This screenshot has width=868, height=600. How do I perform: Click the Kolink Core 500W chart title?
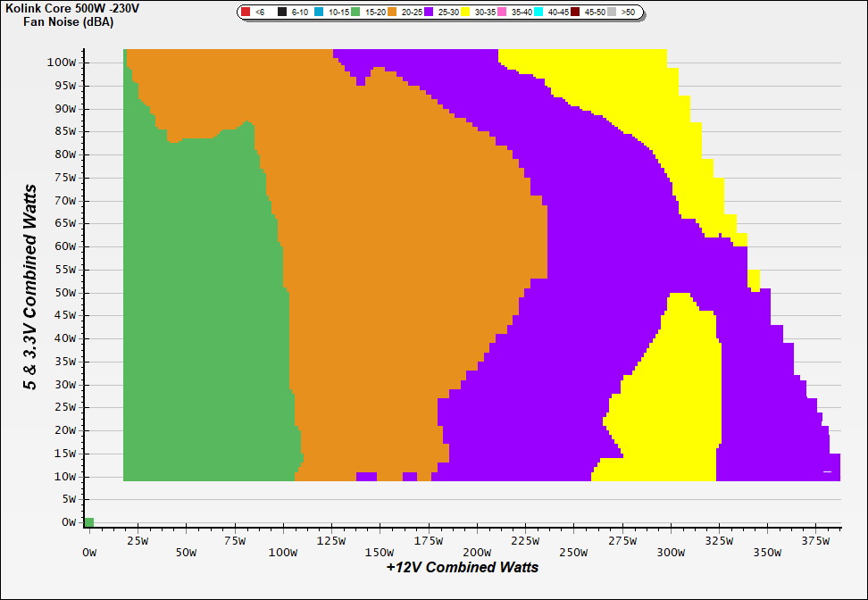pos(71,8)
